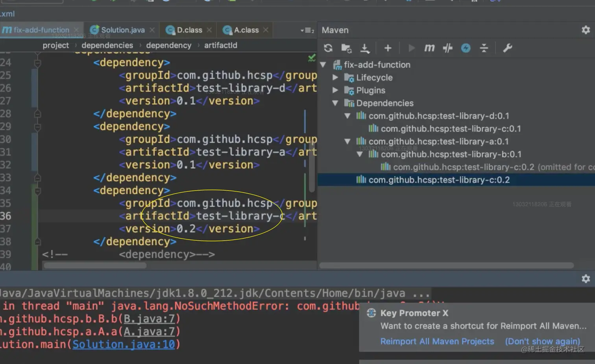Expand the Plugins node

(335, 90)
